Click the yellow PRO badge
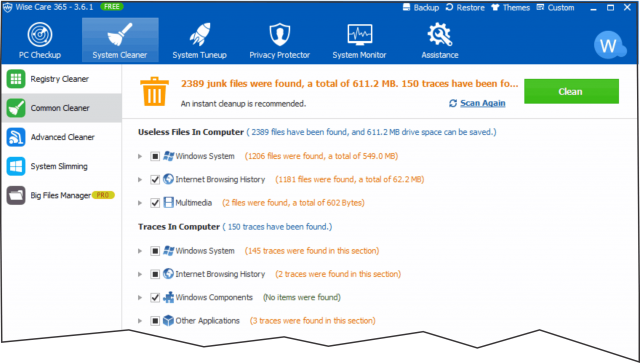 tap(103, 195)
